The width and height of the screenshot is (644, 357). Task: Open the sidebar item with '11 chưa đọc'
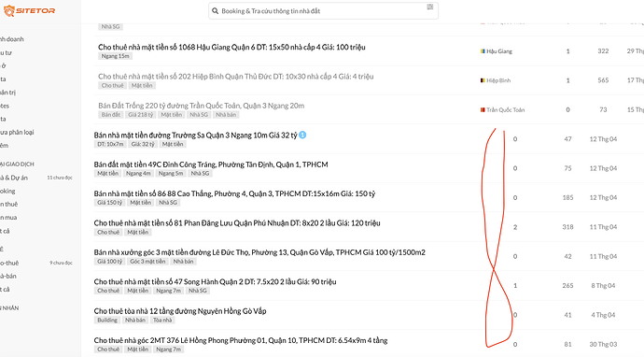pyautogui.click(x=36, y=178)
